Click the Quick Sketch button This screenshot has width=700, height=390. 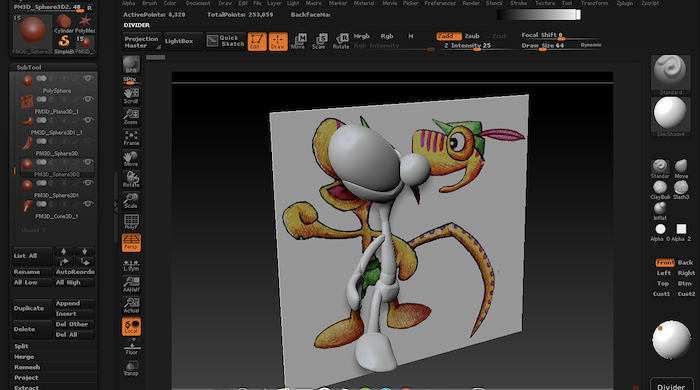coord(226,41)
